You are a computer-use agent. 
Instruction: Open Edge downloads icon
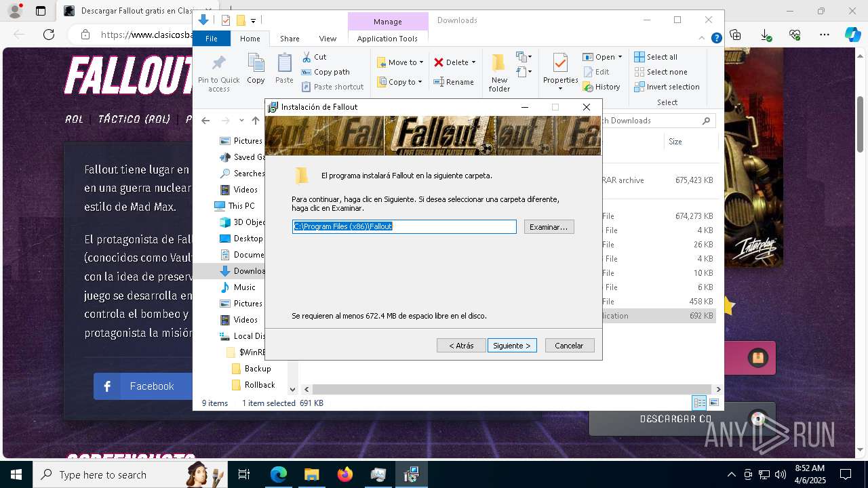click(766, 34)
